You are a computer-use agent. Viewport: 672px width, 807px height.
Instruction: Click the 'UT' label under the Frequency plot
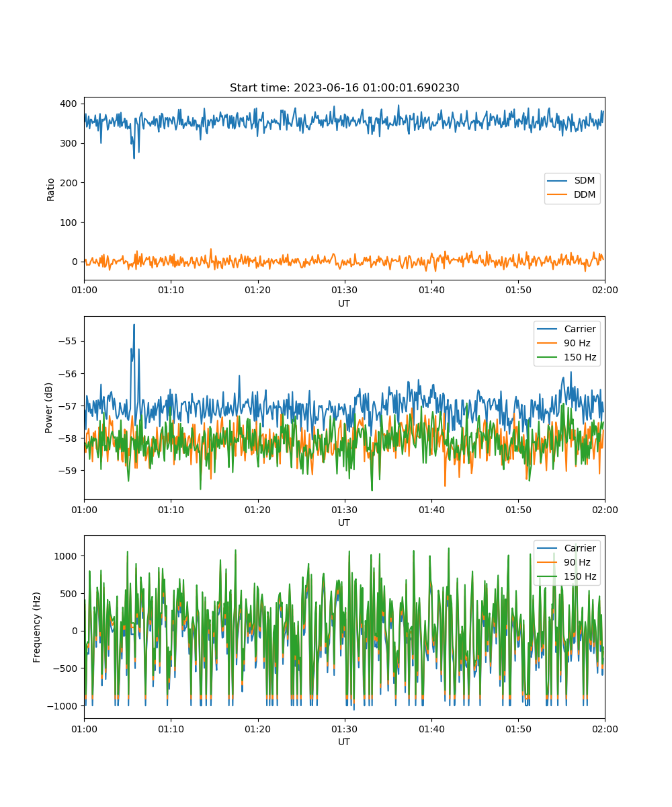pyautogui.click(x=344, y=742)
